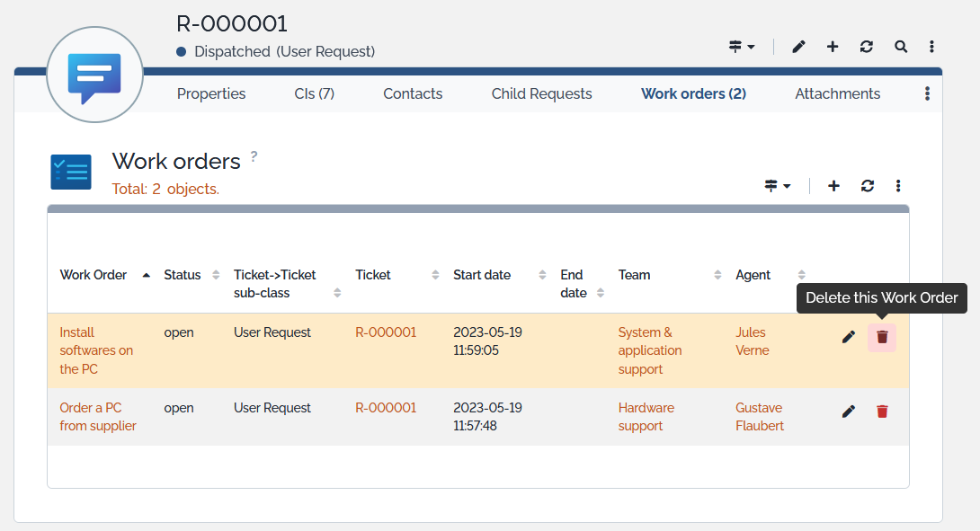Edit the 'Order a PC from supplier' work order
Viewport: 980px width, 531px height.
pos(848,412)
